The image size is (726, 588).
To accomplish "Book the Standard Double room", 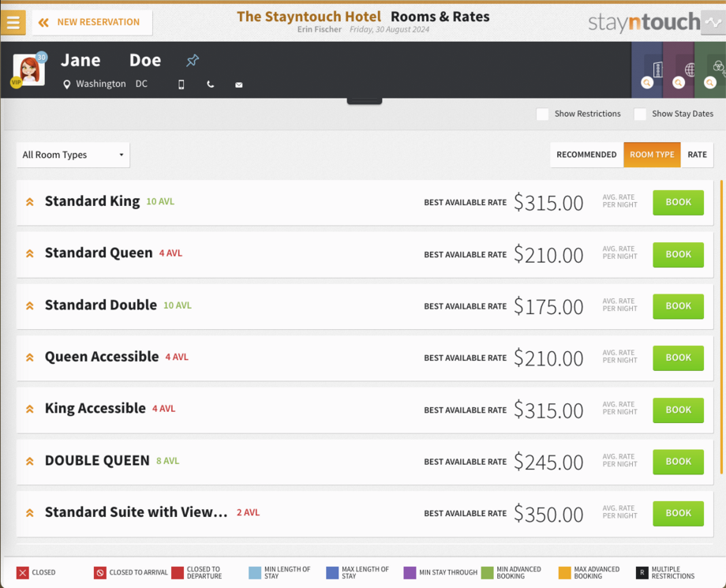I will (679, 306).
